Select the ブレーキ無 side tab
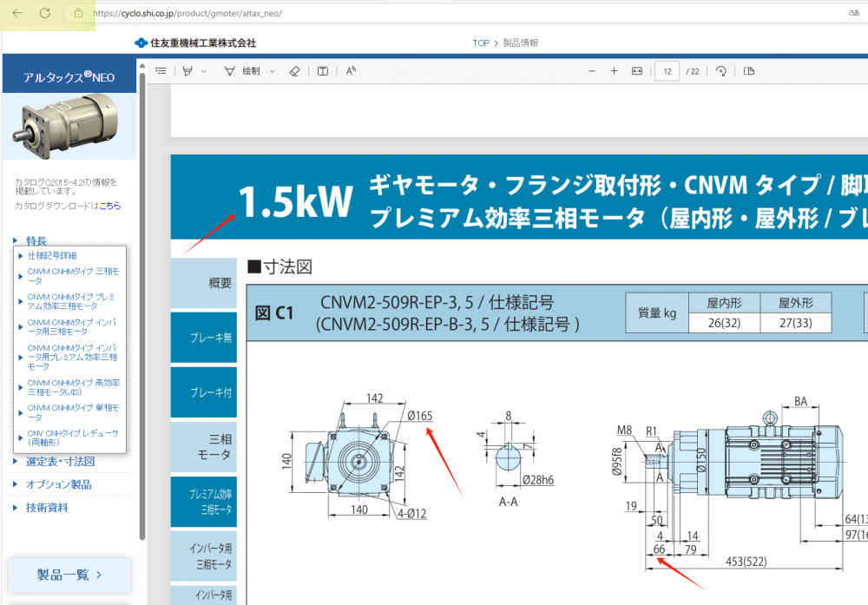The height and width of the screenshot is (605, 868). pos(204,337)
